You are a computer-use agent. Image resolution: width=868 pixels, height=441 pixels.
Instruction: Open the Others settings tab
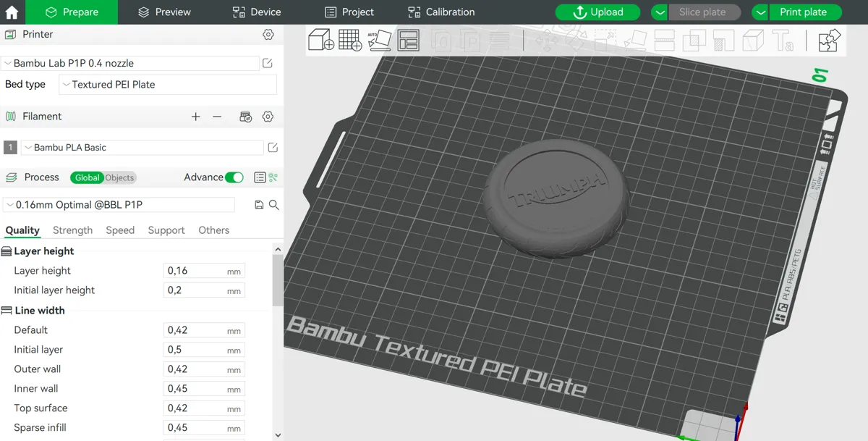click(x=213, y=230)
